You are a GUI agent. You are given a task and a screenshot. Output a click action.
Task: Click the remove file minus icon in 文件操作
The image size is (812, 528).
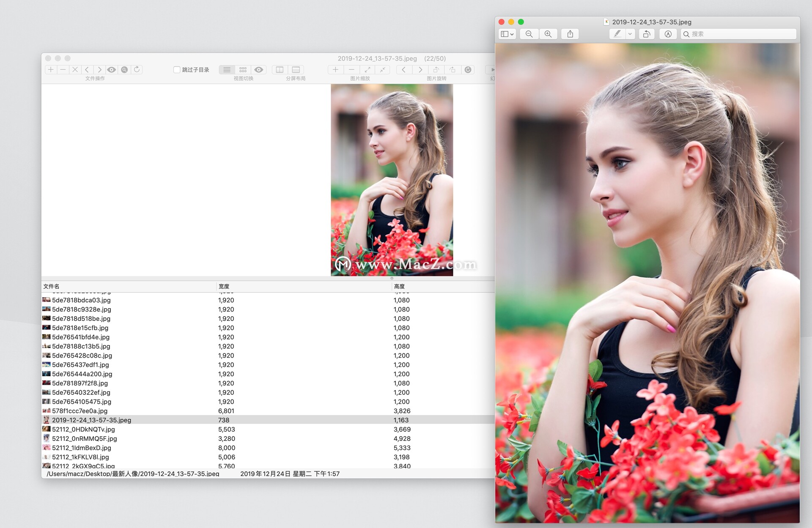pyautogui.click(x=63, y=69)
